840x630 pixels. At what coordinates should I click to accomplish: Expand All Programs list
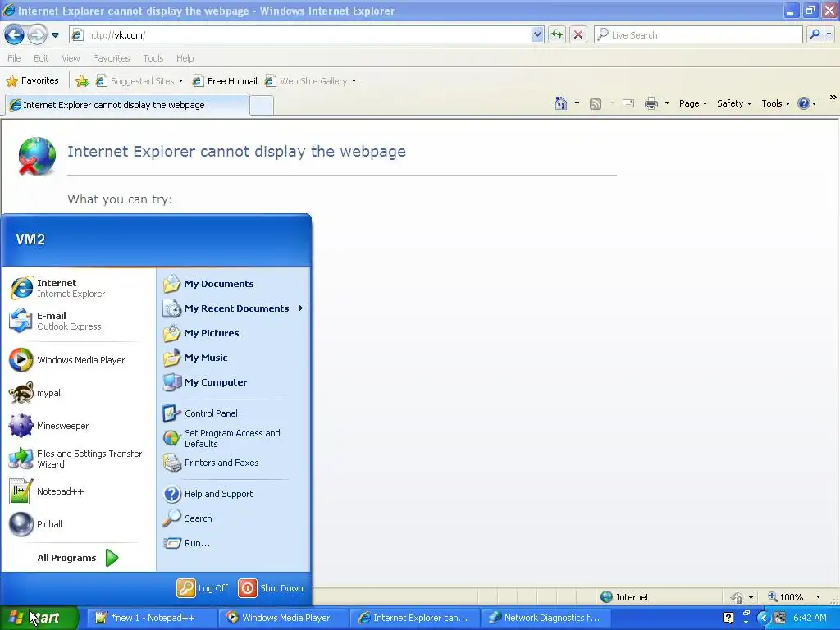(78, 558)
